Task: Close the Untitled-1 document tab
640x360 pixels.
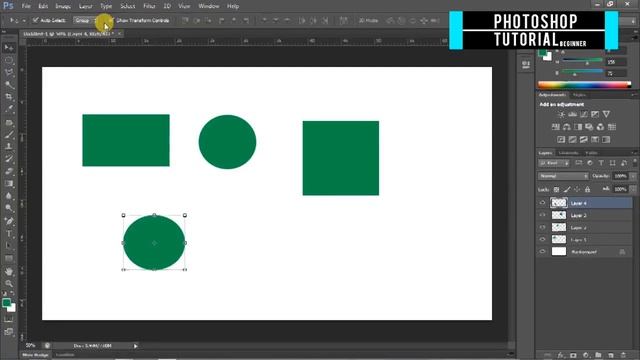Action: coord(119,34)
